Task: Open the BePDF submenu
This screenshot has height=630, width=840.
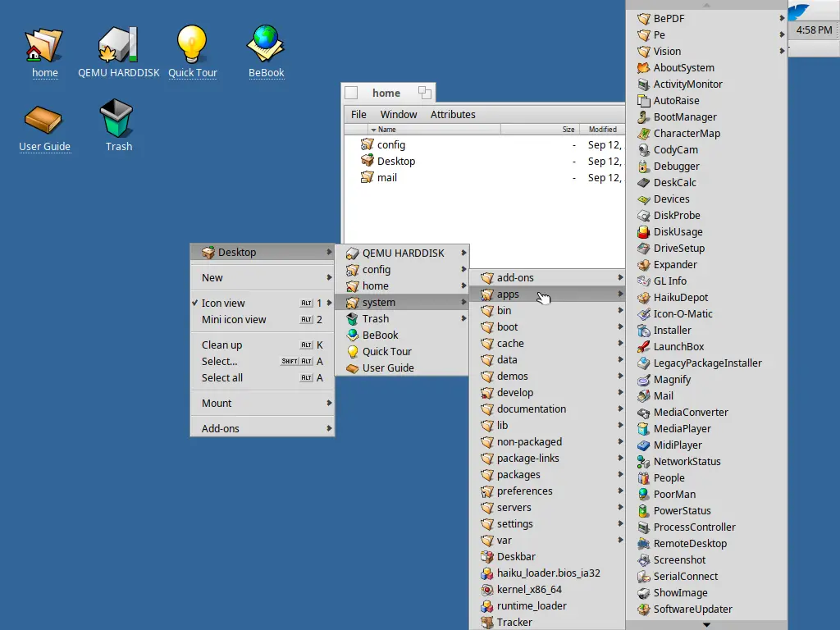Action: (x=706, y=19)
